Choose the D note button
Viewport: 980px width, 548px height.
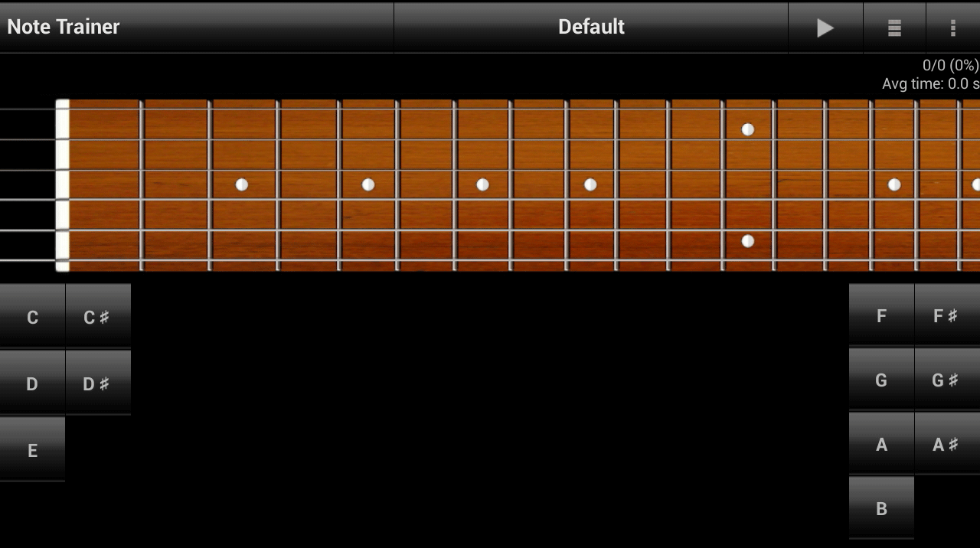32,383
